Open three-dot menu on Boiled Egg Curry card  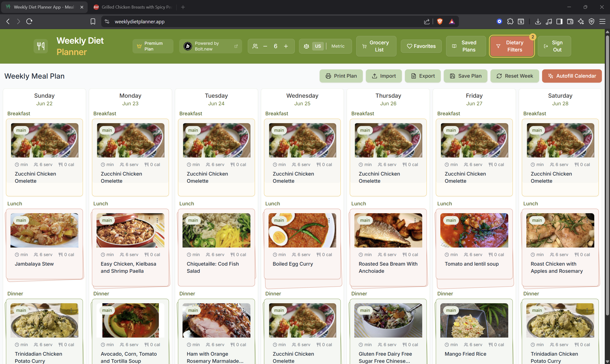click(x=329, y=220)
